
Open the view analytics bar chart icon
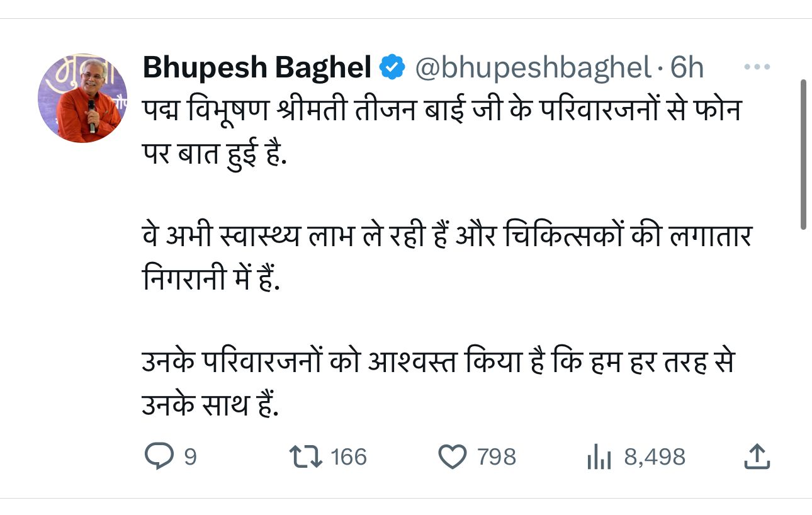point(599,457)
